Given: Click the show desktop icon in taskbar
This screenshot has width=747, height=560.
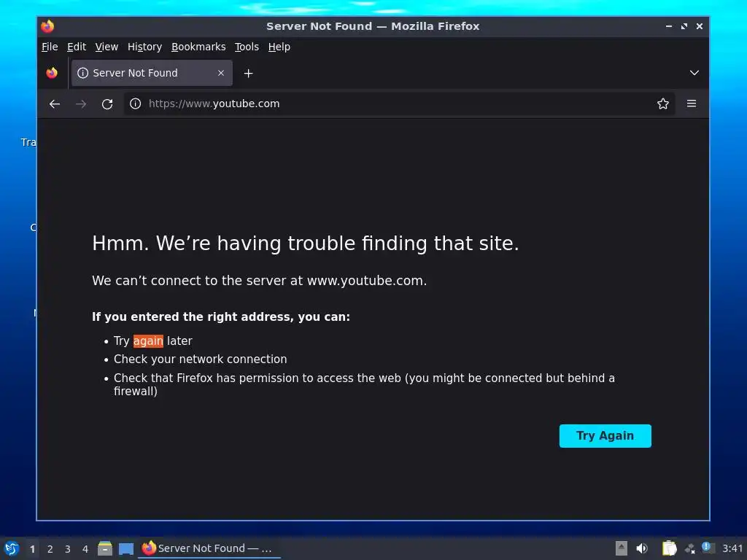Looking at the screenshot, I should click(125, 548).
